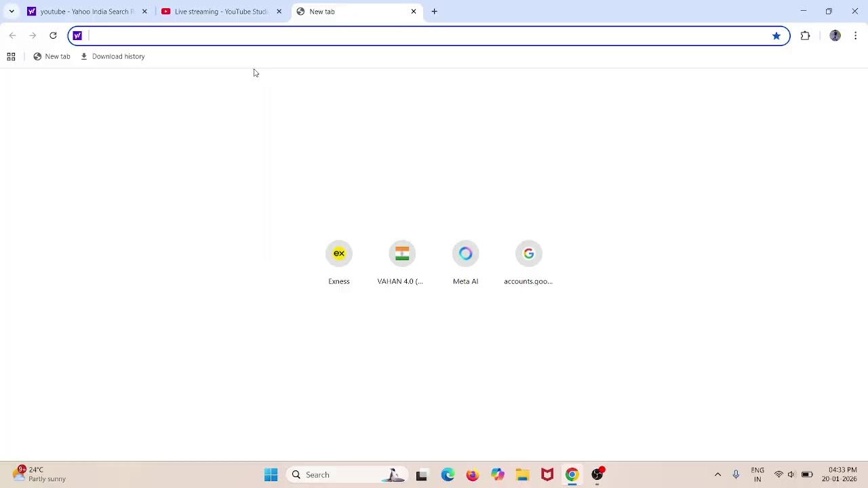This screenshot has height=488, width=868.
Task: Reload the page with the refresh icon
Action: pos(53,35)
